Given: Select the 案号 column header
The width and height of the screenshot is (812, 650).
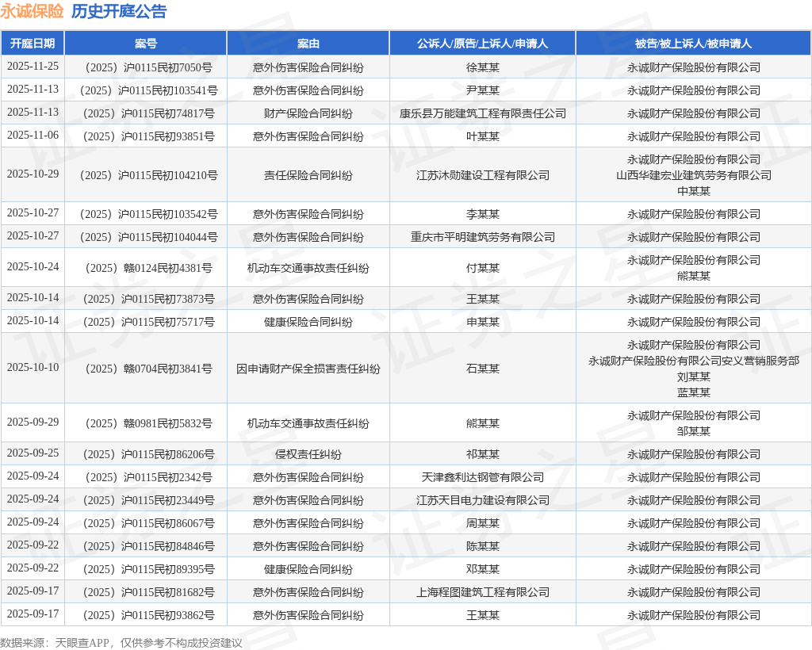Looking at the screenshot, I should click(146, 44).
